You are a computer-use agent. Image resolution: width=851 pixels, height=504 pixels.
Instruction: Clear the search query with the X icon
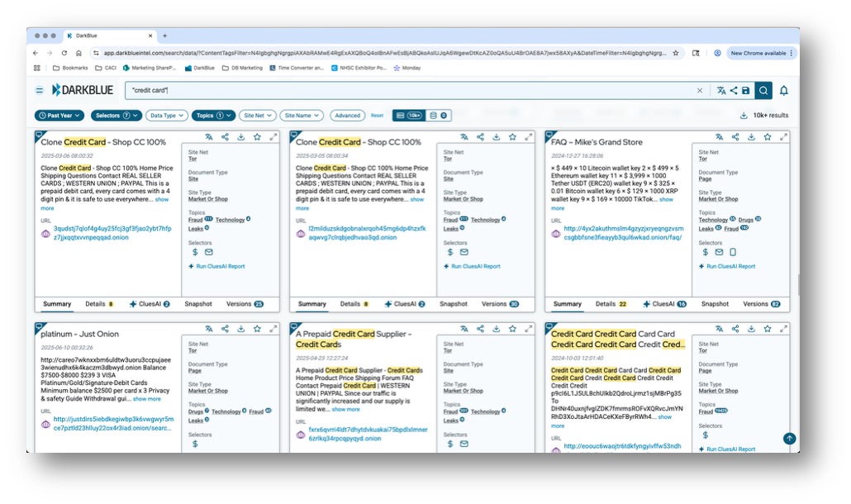pos(700,91)
